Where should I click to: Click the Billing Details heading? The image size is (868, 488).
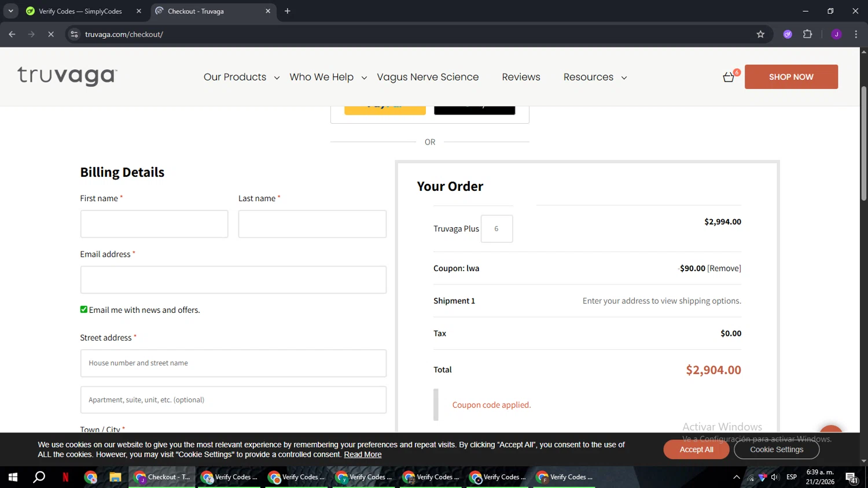click(122, 172)
